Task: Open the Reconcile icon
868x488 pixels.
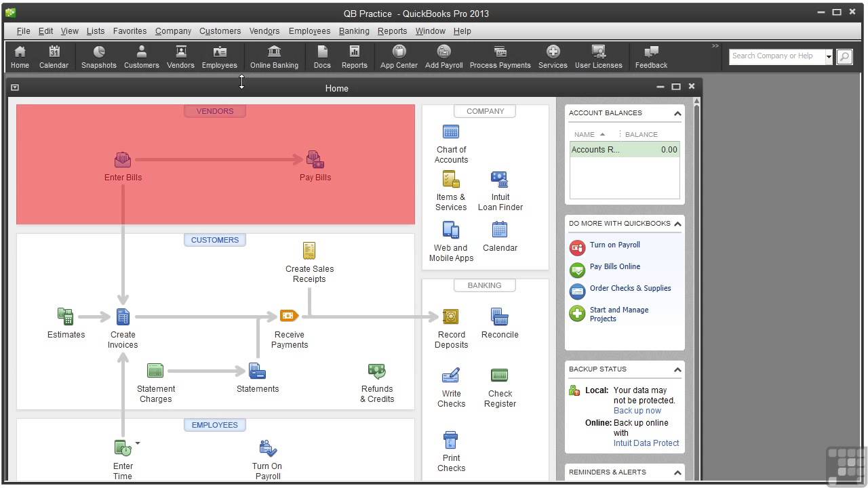Action: (500, 317)
